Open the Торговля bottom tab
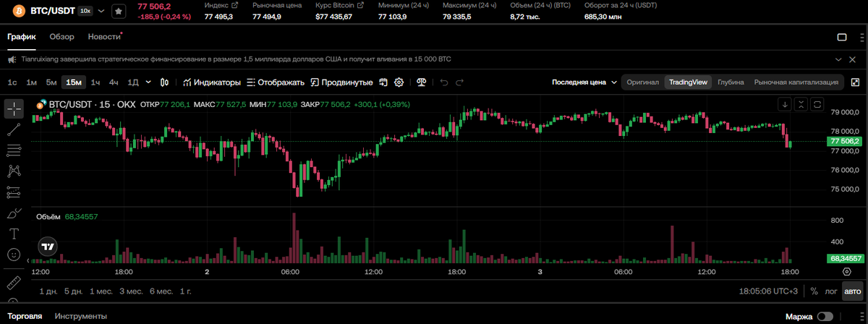The image size is (868, 324). tap(25, 316)
